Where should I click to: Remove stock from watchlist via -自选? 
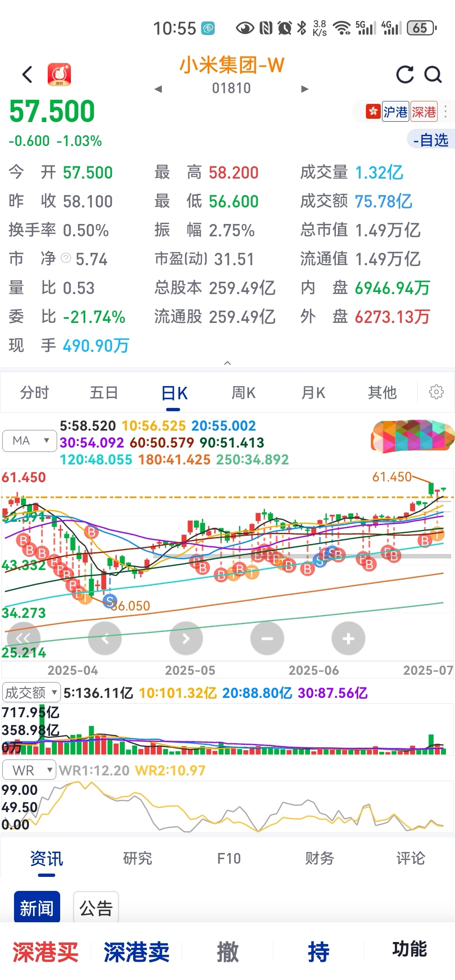coord(431,140)
